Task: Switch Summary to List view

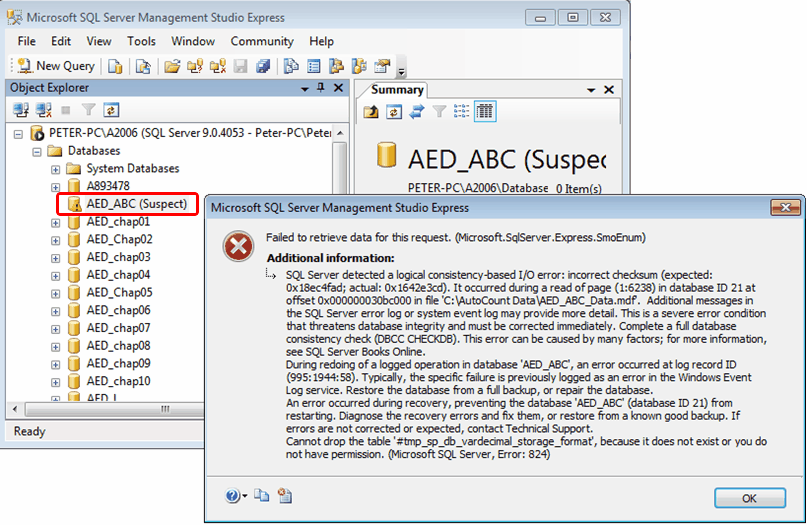Action: tap(462, 111)
